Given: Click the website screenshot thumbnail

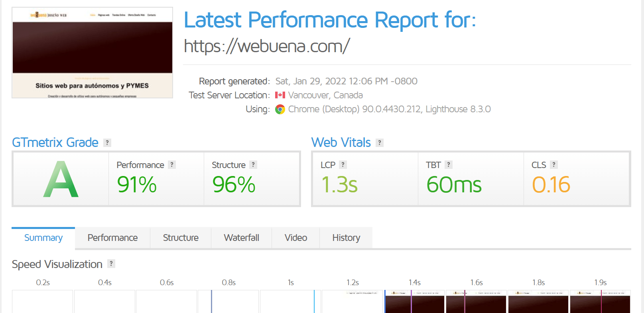Looking at the screenshot, I should (x=93, y=53).
